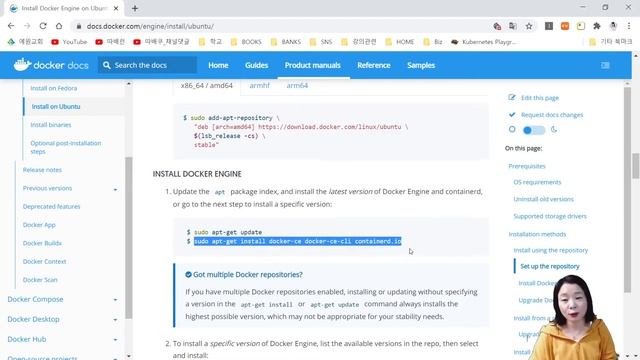Screen dimensions: 640x360
Task: Toggle the docs sidebar panel icon
Action: pos(605,65)
